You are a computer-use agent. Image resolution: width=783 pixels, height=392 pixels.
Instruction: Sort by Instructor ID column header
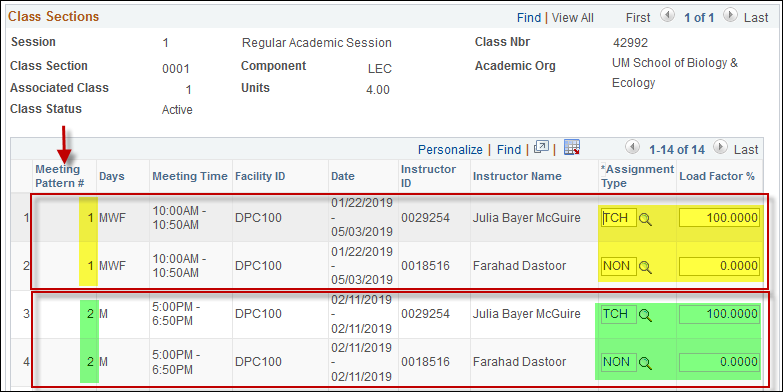click(x=428, y=176)
